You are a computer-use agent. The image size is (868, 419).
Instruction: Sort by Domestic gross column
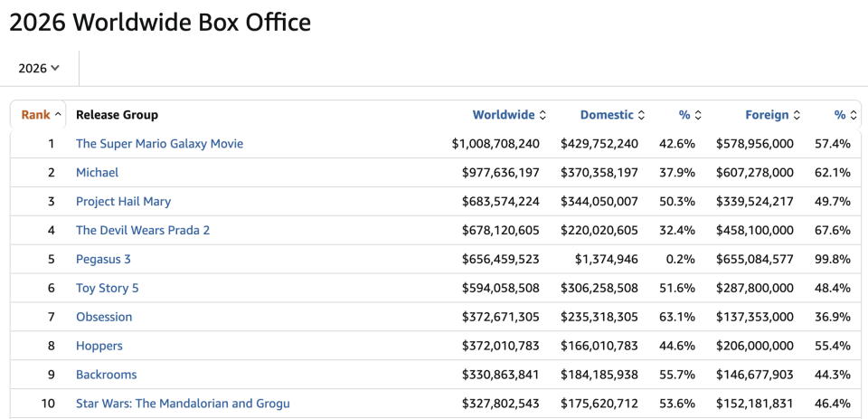[606, 115]
